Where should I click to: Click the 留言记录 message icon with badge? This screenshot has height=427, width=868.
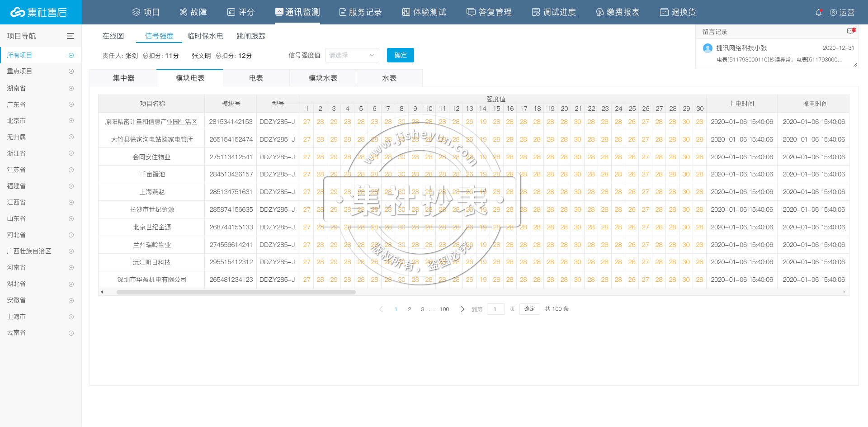click(x=851, y=31)
